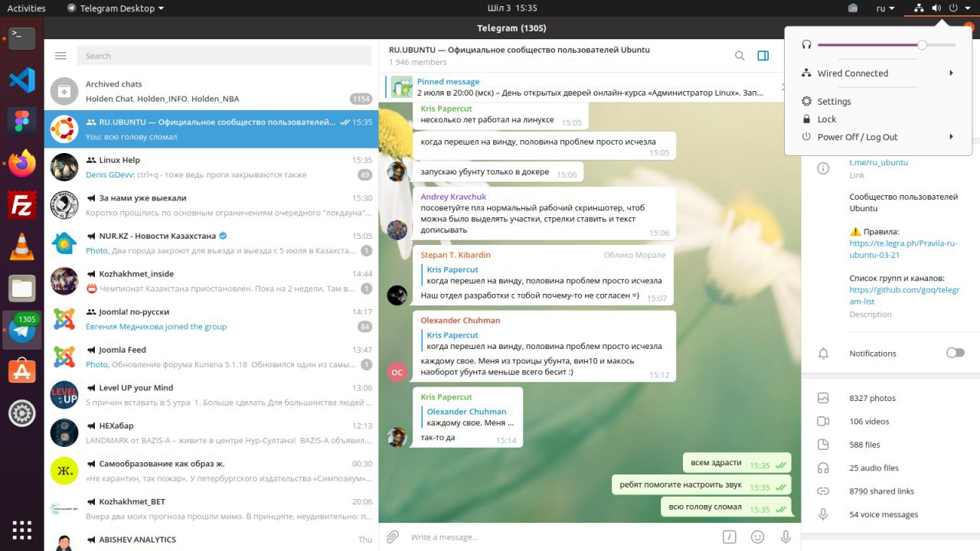The width and height of the screenshot is (980, 551).
Task: Click the quoted Olexander Chuhman reply in Kris Papercut's message
Action: coord(468,417)
